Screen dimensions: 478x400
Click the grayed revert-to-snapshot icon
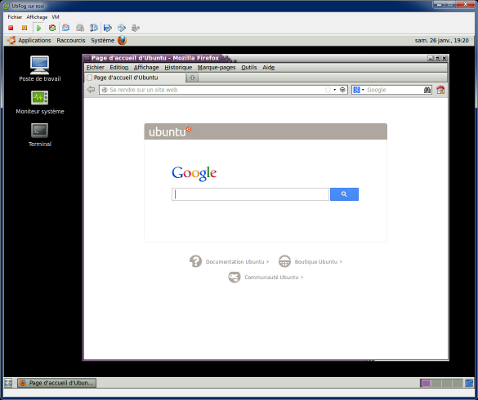coord(80,28)
